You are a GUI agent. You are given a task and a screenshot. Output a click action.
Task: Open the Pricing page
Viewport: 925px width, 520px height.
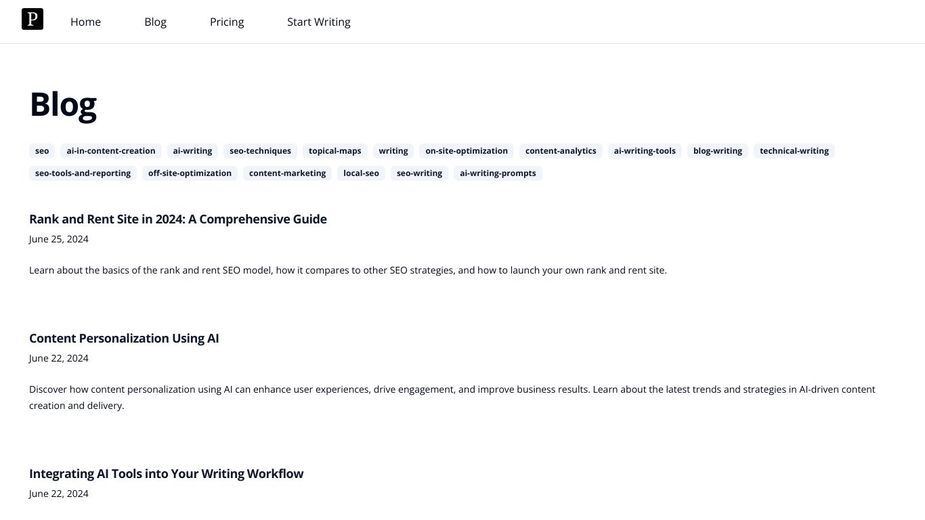point(227,22)
